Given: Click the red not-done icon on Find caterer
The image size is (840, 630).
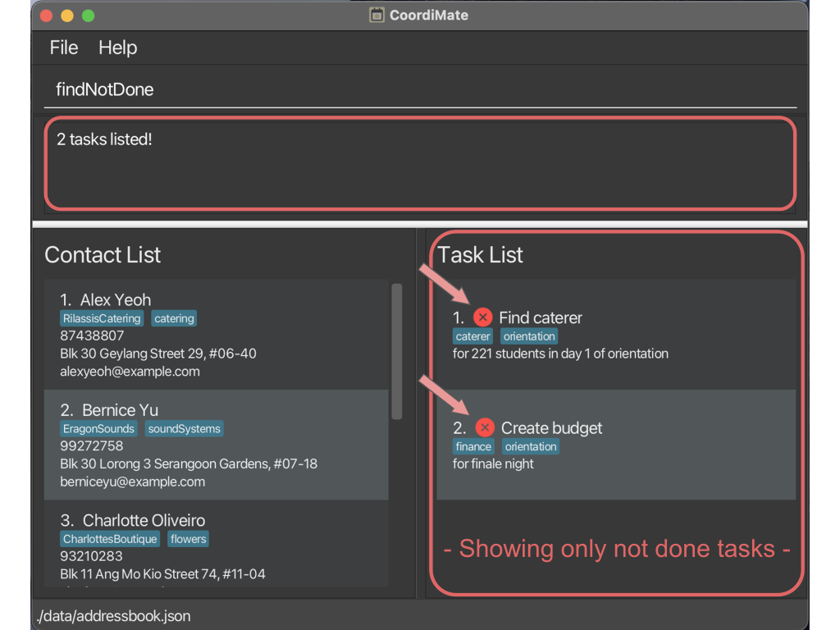Looking at the screenshot, I should pyautogui.click(x=483, y=317).
